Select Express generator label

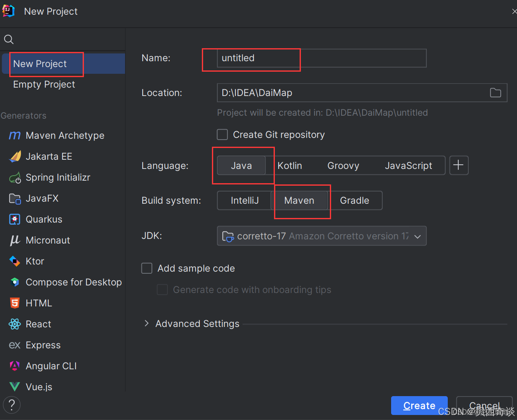pos(43,345)
